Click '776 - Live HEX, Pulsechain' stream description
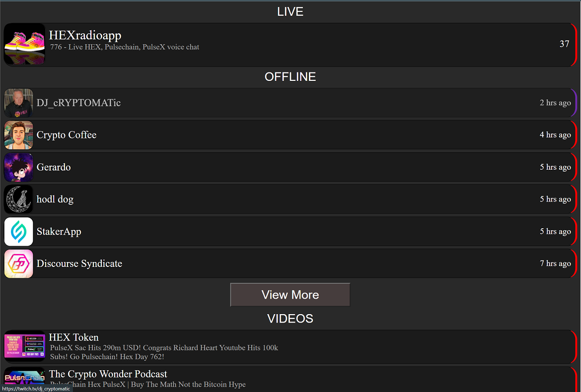 pyautogui.click(x=125, y=47)
